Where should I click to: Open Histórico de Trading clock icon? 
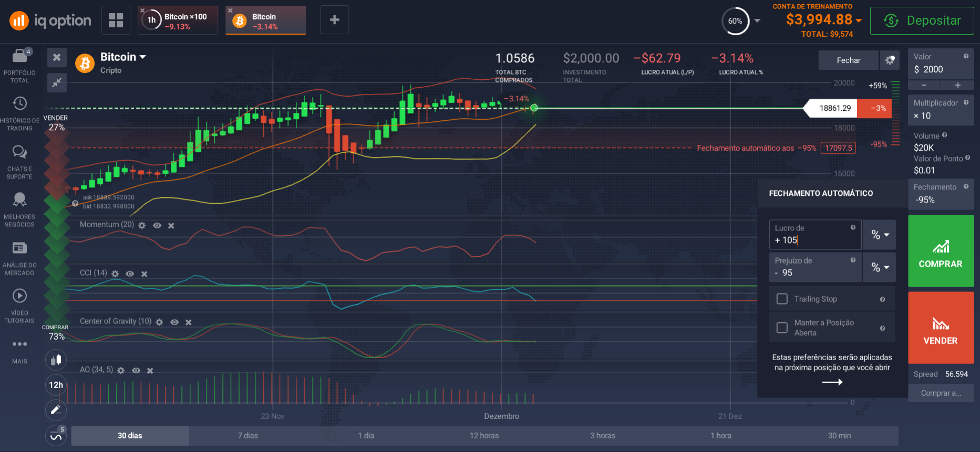coord(20,103)
